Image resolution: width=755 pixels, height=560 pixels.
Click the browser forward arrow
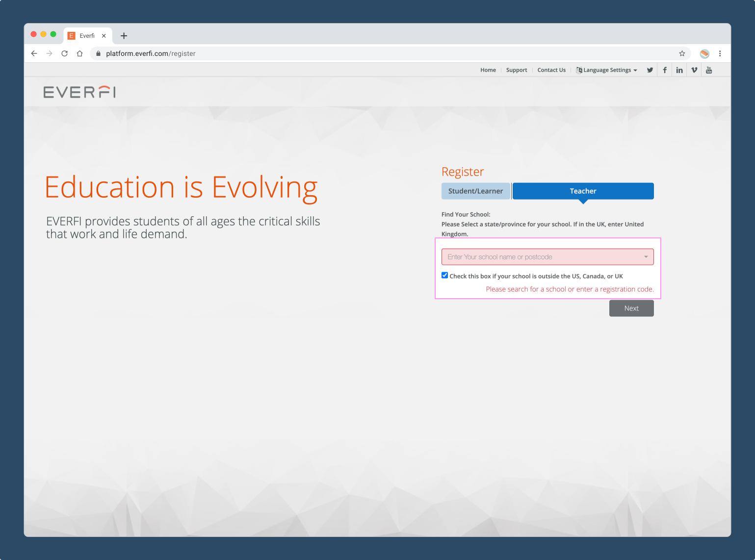tap(49, 53)
